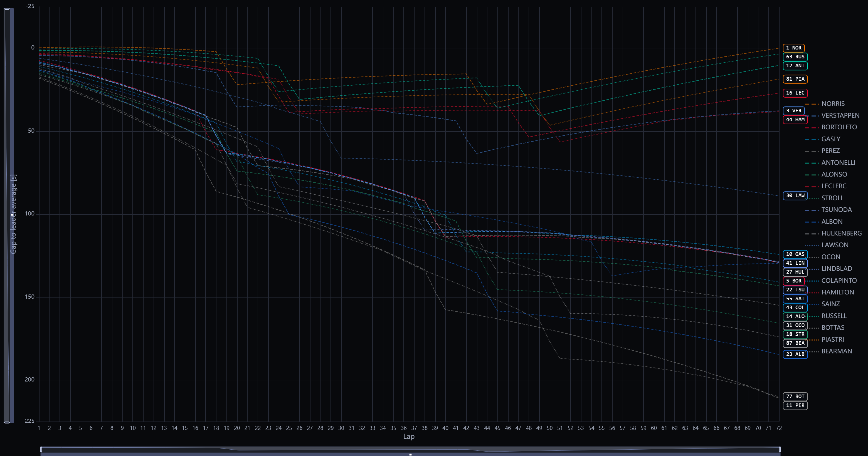Toggle PIASTRI legend entry

click(x=824, y=339)
